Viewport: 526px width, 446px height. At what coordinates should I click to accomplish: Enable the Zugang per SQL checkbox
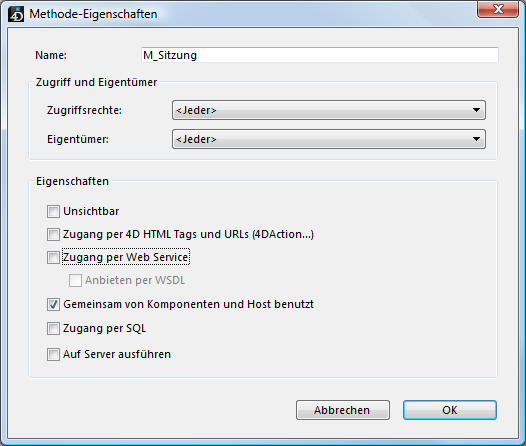53,328
